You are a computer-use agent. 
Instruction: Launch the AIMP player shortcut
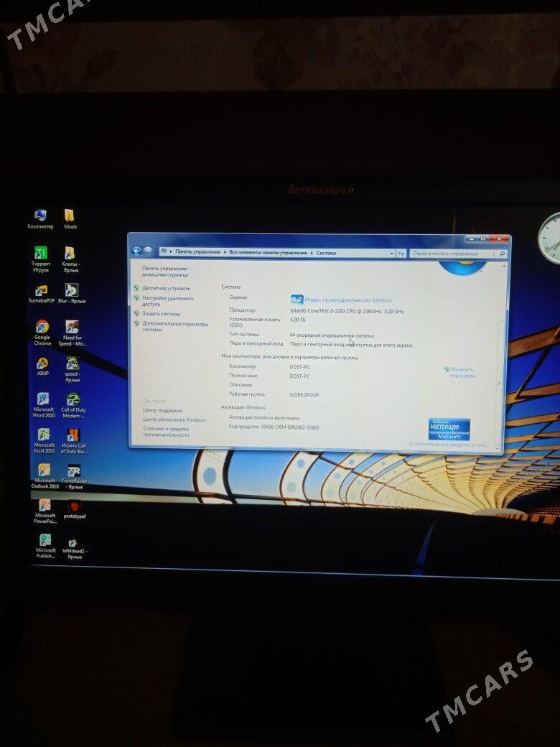[43, 363]
